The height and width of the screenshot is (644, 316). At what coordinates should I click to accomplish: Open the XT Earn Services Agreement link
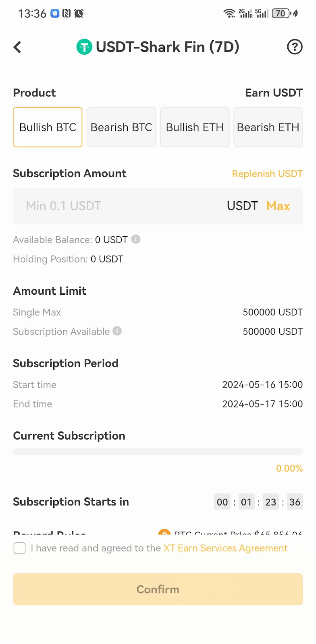click(225, 548)
